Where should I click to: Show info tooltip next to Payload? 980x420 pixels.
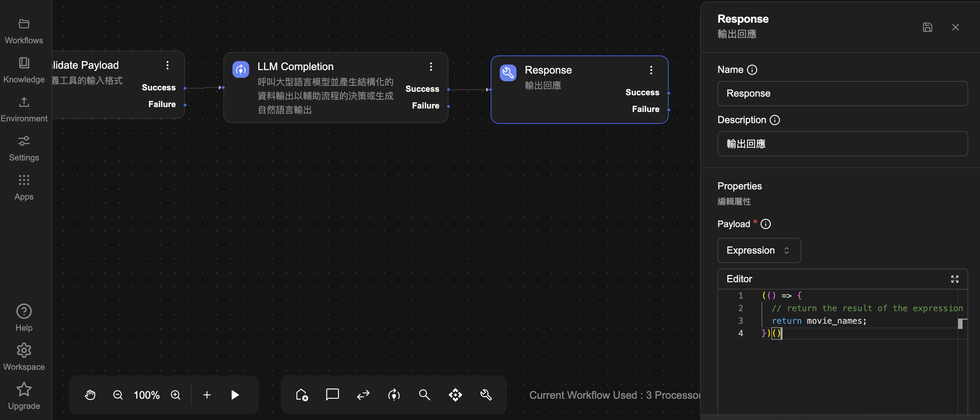[x=765, y=224]
